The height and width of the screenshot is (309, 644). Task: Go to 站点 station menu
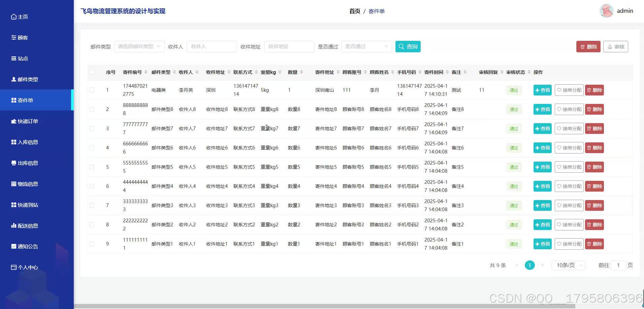(20, 58)
